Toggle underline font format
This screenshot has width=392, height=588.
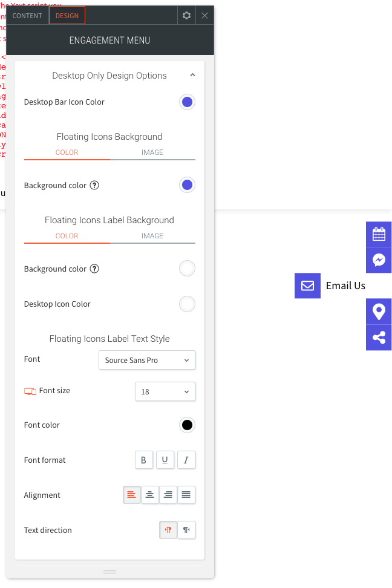165,460
